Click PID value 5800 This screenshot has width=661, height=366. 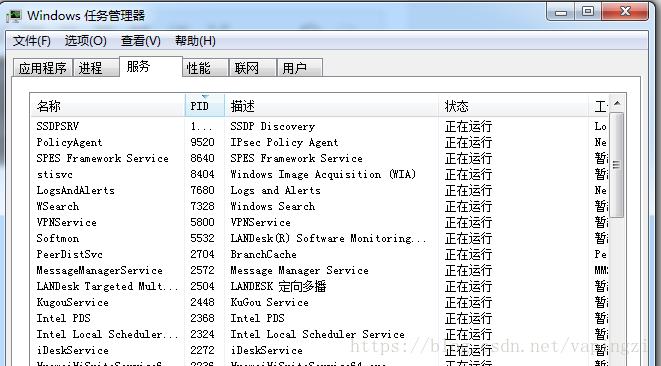(202, 223)
